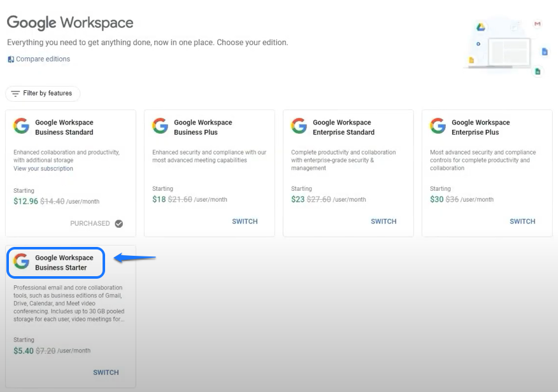
Task: Follow the View your subscription link
Action: (x=43, y=169)
